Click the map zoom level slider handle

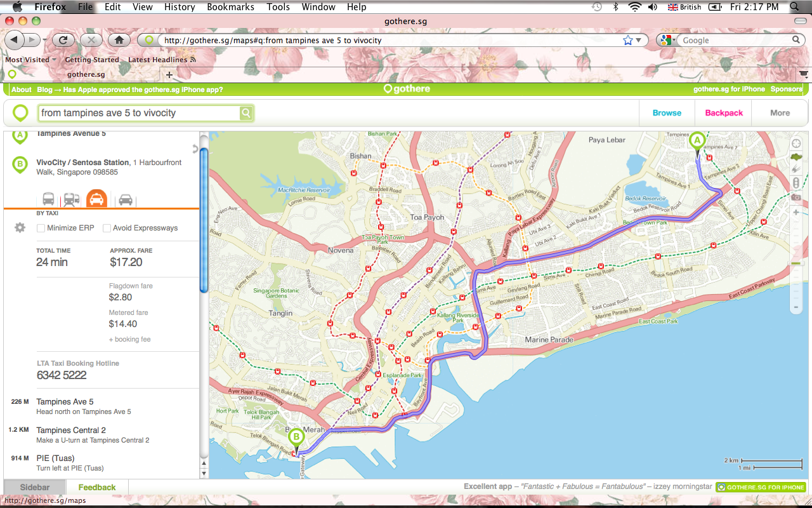[796, 264]
